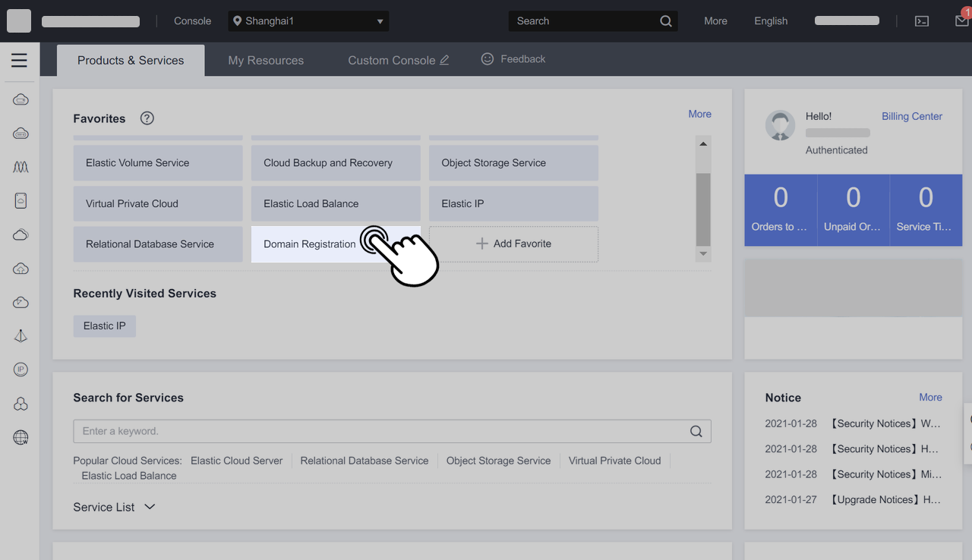
Task: Click the down arrow on the favorites scrollbar
Action: pyautogui.click(x=703, y=254)
